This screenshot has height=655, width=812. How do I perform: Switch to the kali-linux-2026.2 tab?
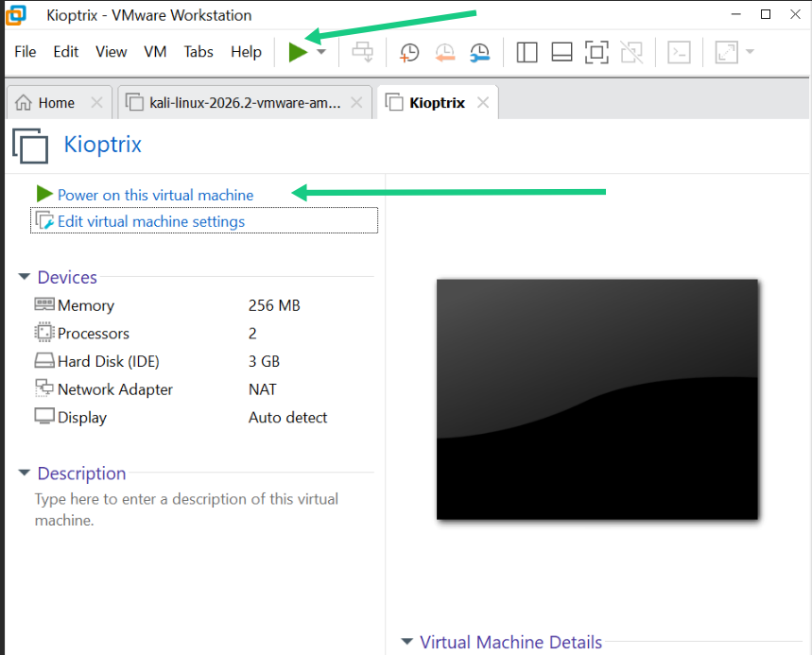[x=245, y=103]
